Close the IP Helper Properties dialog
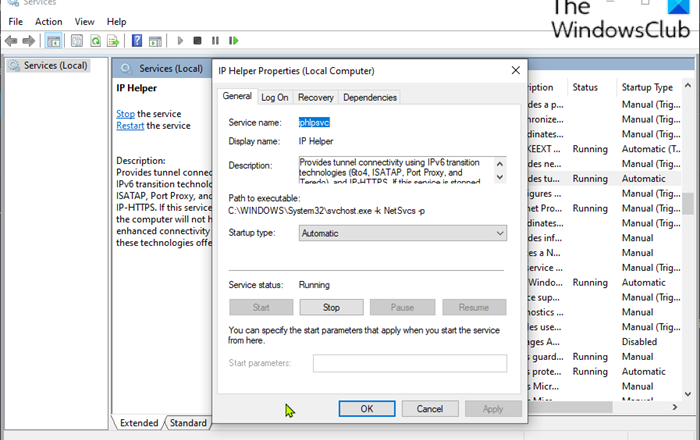The image size is (700, 440). tap(516, 71)
